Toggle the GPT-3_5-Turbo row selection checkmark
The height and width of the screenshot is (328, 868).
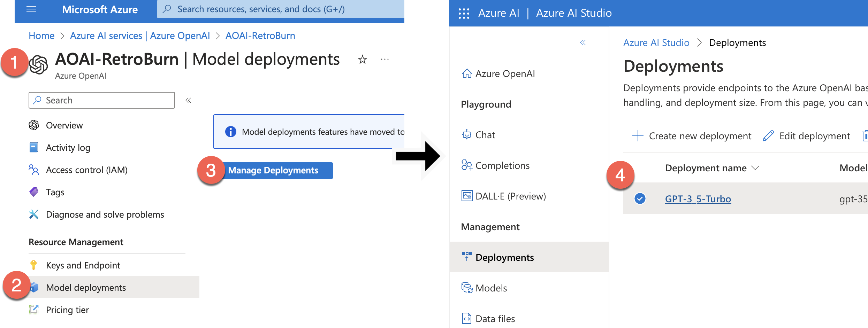pos(640,198)
